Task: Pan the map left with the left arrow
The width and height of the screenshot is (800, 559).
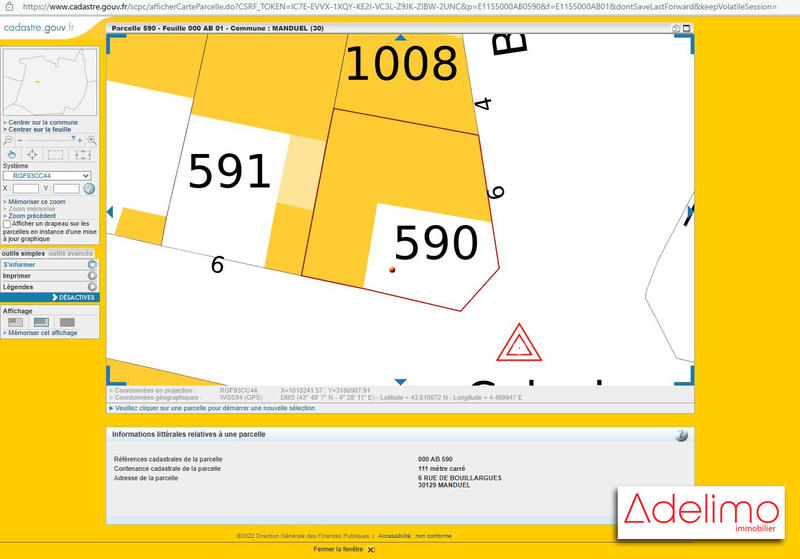Action: point(110,211)
